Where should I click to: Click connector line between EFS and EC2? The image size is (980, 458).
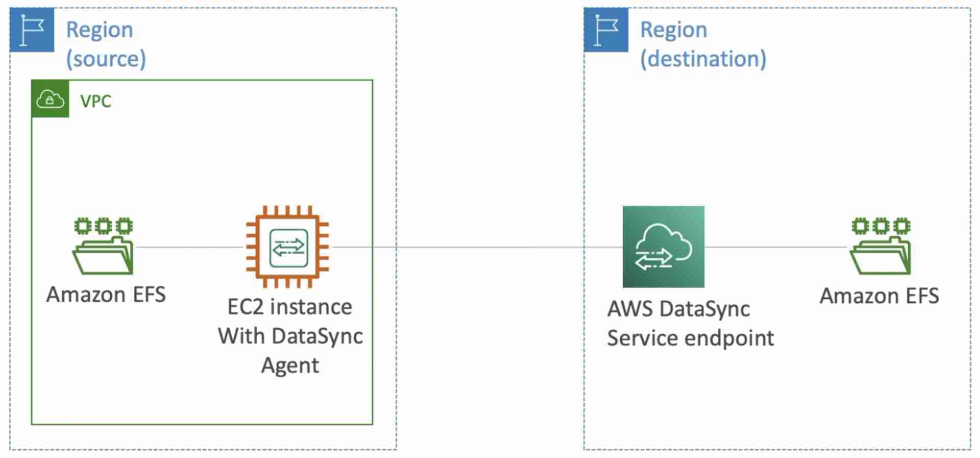click(190, 247)
